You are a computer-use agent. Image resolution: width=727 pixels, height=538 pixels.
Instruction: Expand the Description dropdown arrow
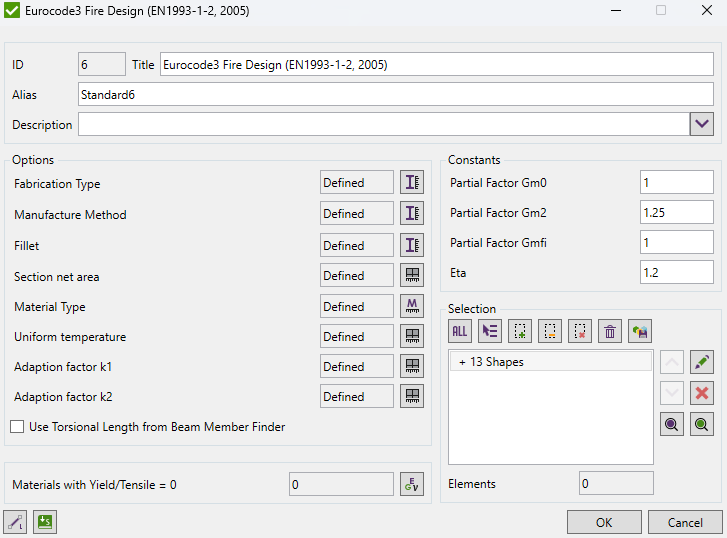[x=701, y=124]
